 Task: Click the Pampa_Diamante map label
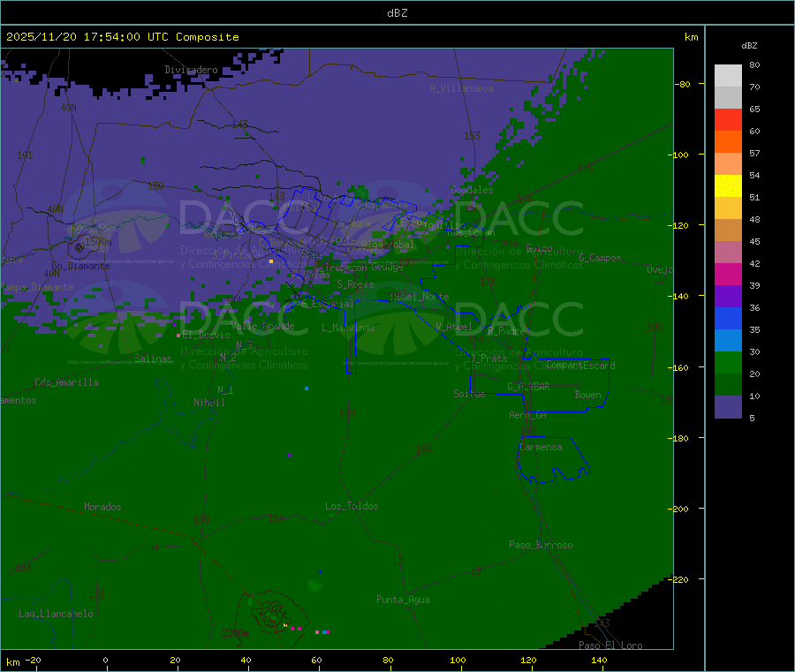37,287
